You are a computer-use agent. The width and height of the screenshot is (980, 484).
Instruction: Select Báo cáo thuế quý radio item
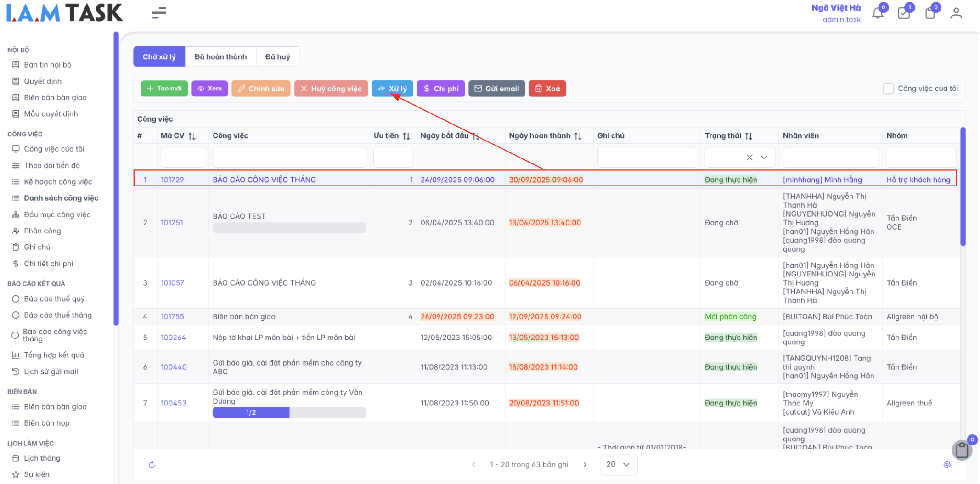(x=16, y=299)
